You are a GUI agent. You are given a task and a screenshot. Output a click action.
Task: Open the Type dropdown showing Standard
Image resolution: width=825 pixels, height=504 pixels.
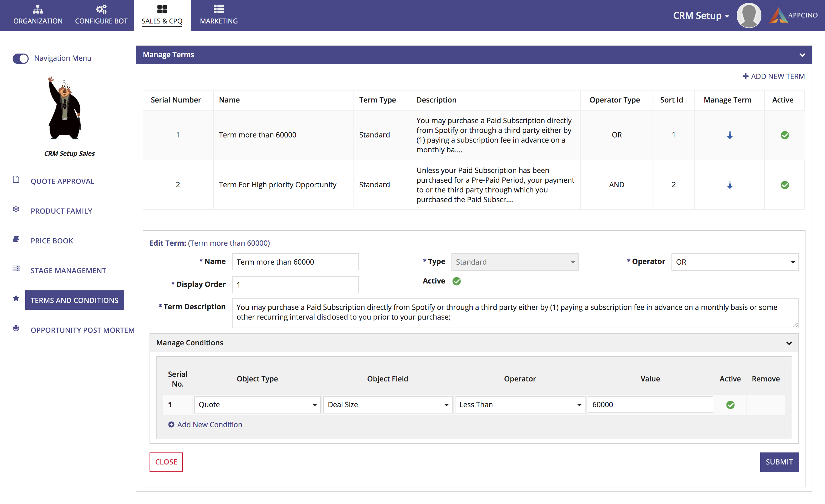point(514,262)
